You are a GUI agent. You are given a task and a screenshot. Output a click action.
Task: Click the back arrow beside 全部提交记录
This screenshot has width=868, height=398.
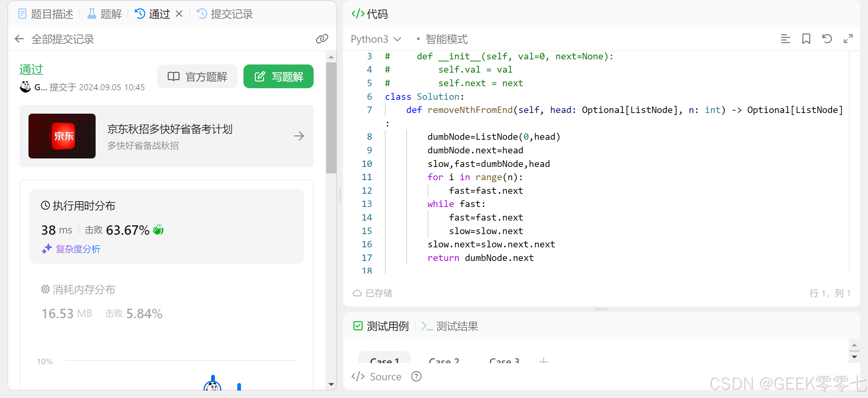[x=19, y=39]
